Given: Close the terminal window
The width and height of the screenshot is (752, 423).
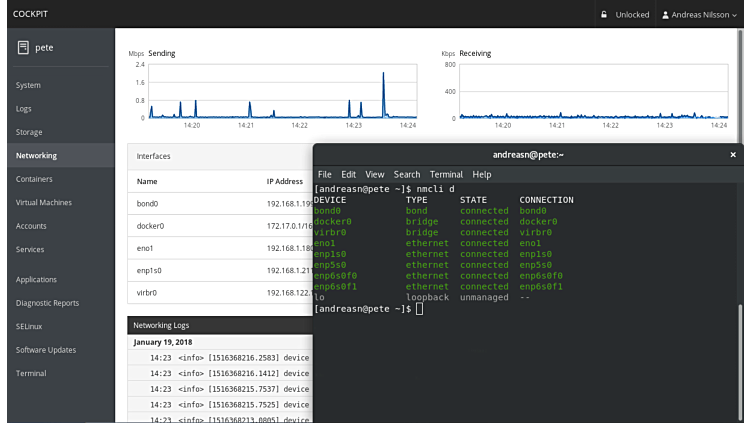Looking at the screenshot, I should point(733,155).
